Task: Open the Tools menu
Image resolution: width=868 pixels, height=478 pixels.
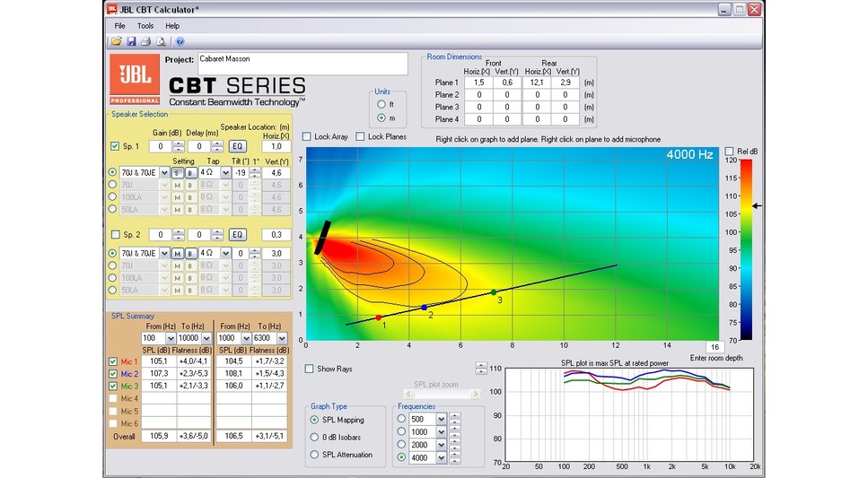Action: pyautogui.click(x=145, y=26)
